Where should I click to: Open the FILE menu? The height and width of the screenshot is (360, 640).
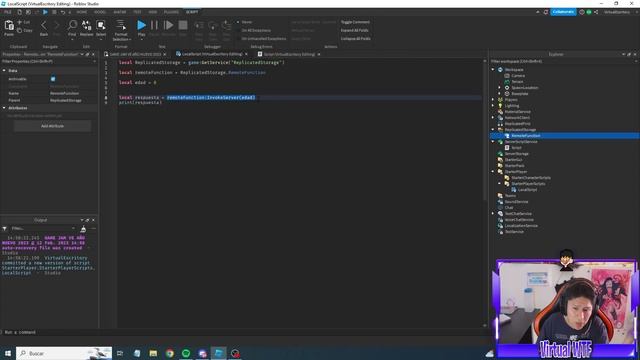click(8, 12)
